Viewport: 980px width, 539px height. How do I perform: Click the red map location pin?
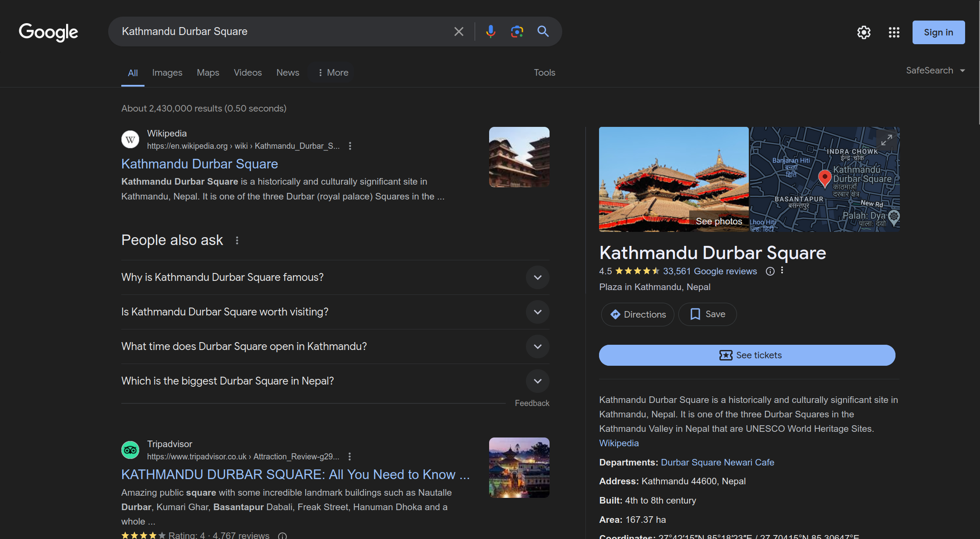[x=825, y=178]
